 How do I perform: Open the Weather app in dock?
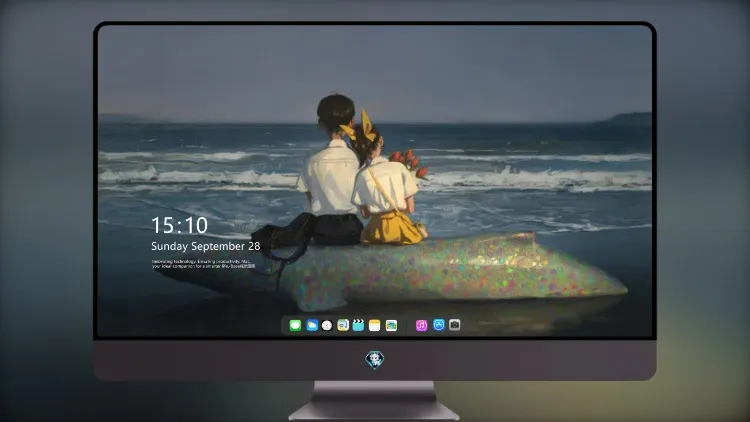pyautogui.click(x=311, y=325)
